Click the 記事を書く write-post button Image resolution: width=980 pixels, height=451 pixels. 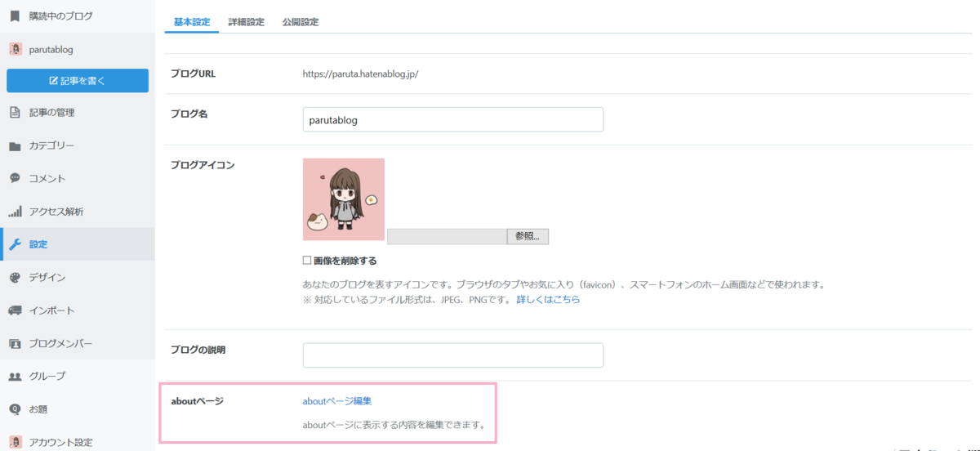coord(78,81)
